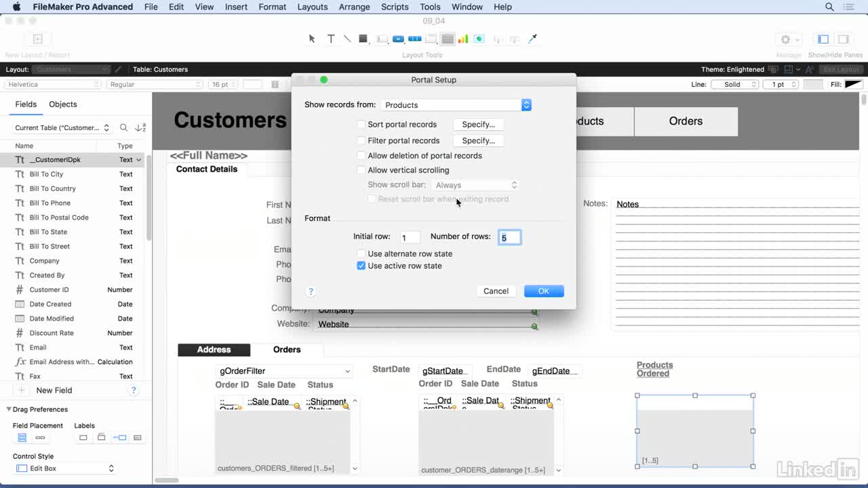The height and width of the screenshot is (488, 868).
Task: Check Allow deletion of portal records
Action: (x=361, y=155)
